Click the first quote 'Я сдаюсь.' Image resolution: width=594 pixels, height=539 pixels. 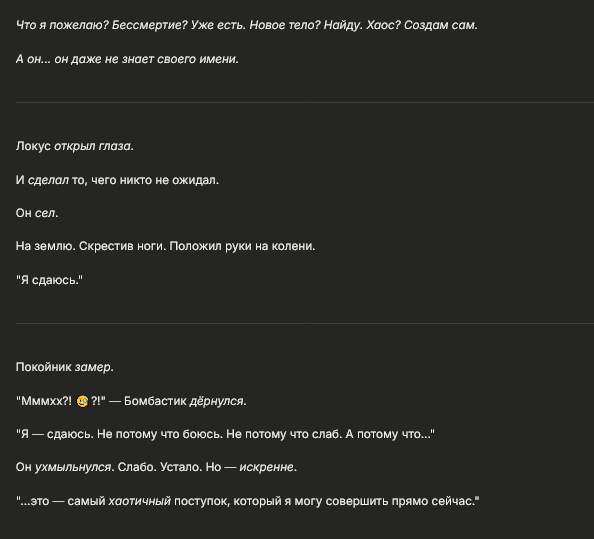tap(49, 280)
